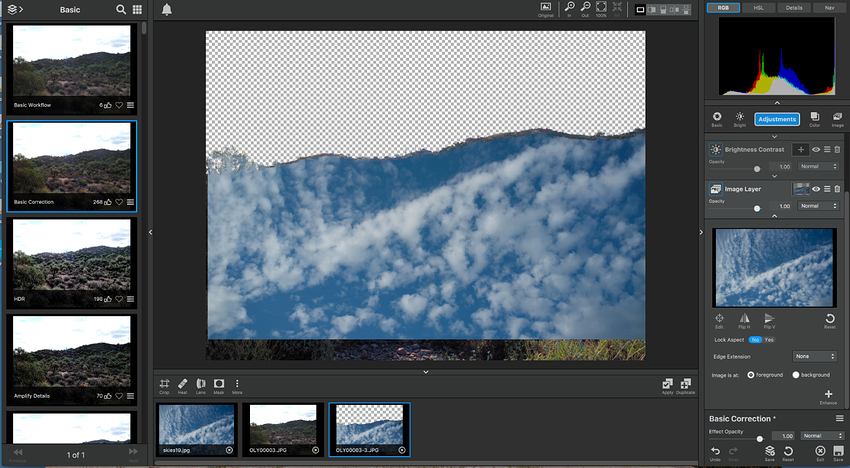Click the Flip V icon
The width and height of the screenshot is (850, 468).
(x=768, y=318)
